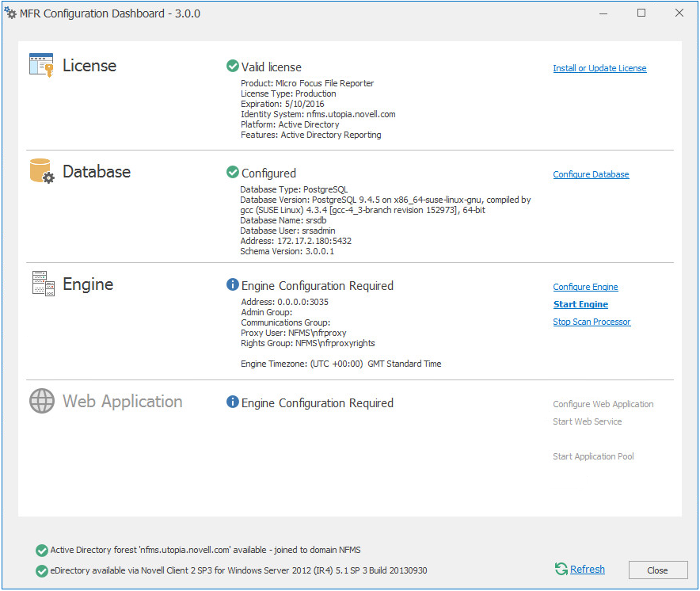
Task: Click the eDirectory available status checkmark
Action: pyautogui.click(x=41, y=570)
